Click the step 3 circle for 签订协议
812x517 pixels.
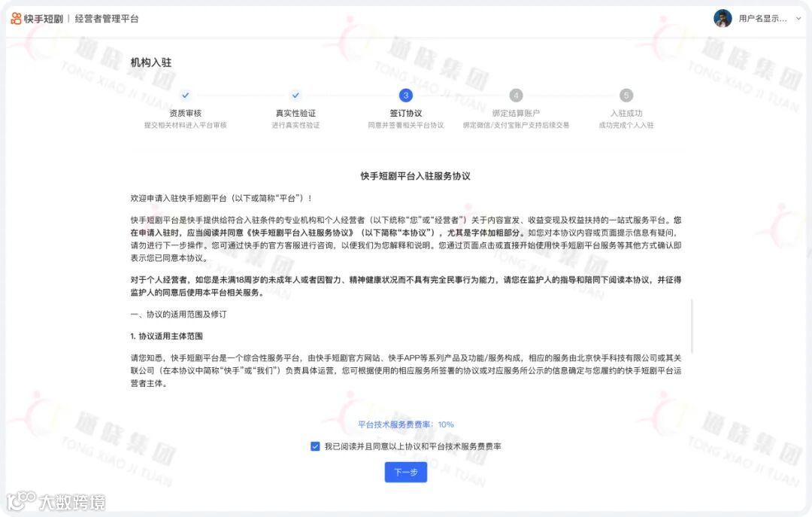[x=406, y=95]
